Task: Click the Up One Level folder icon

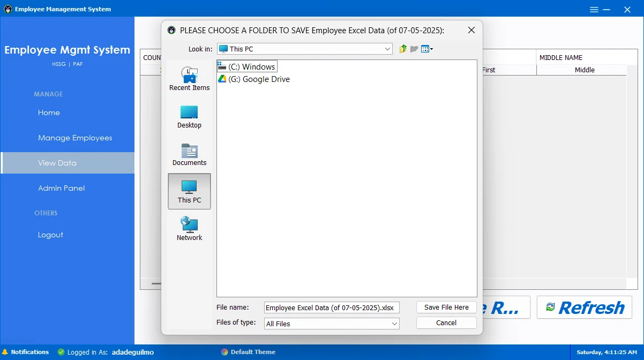Action: (x=403, y=49)
